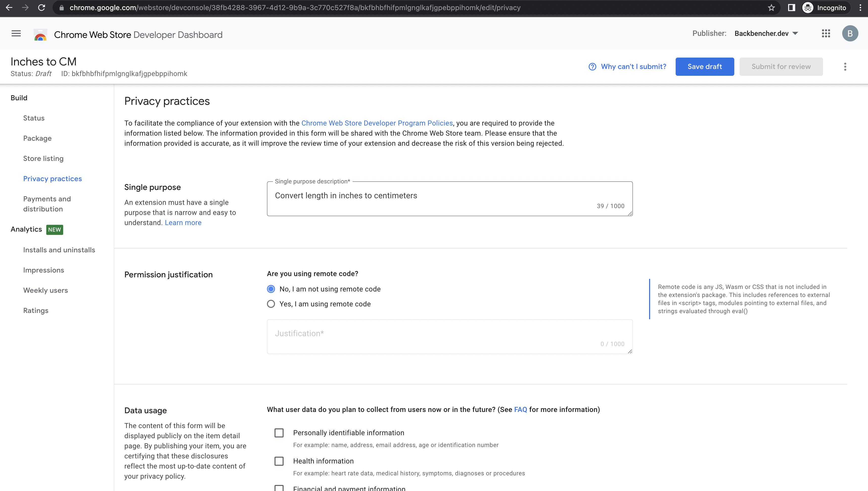Open the Google apps grid launcher
868x491 pixels.
[x=826, y=33]
